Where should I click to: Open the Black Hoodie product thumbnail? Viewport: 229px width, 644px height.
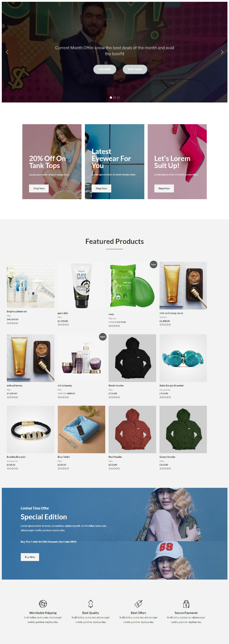(x=132, y=358)
